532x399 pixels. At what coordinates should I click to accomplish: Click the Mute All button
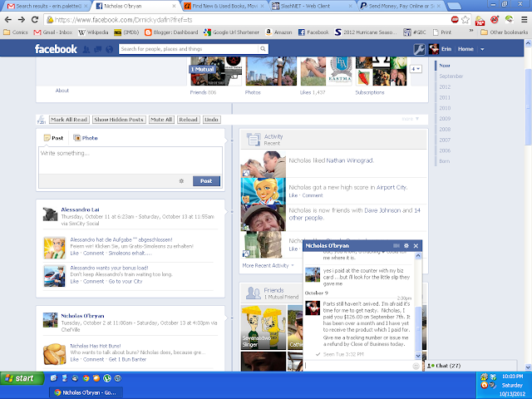point(161,120)
